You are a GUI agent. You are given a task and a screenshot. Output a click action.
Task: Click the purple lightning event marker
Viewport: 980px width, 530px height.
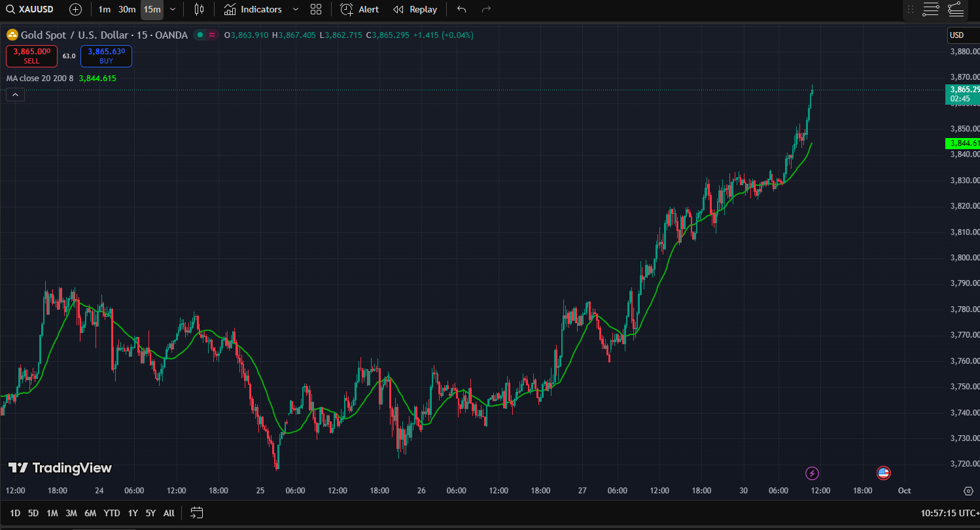pos(812,473)
